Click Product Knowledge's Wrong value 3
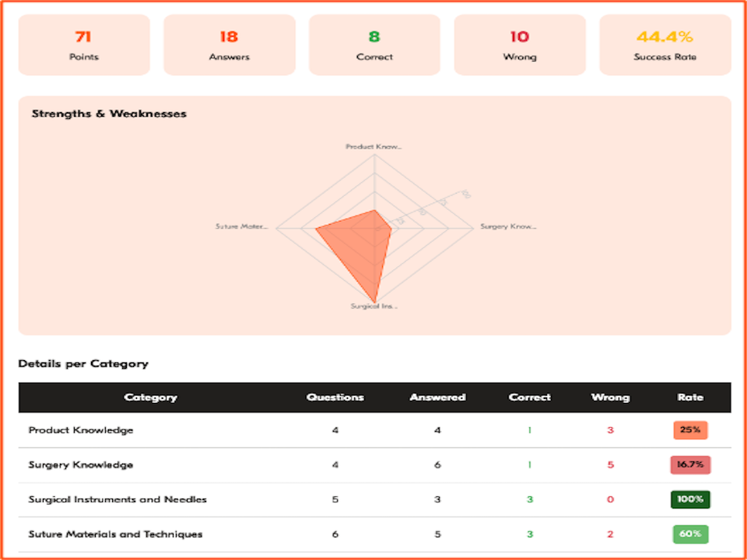 tap(610, 430)
